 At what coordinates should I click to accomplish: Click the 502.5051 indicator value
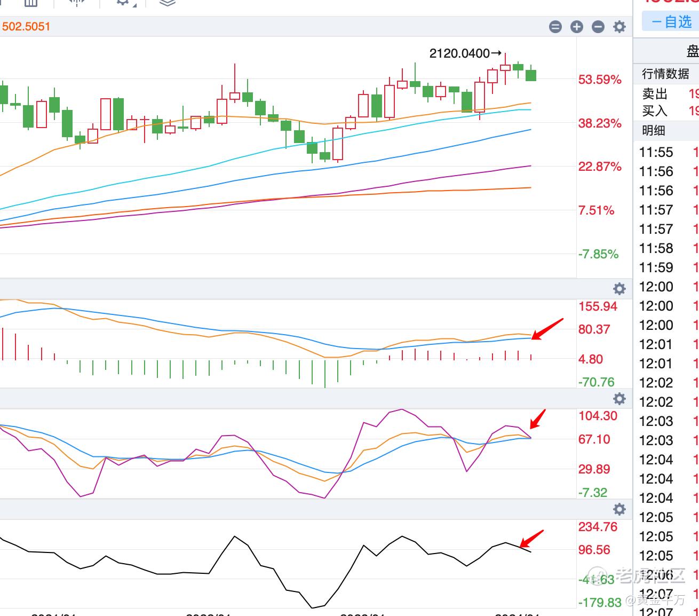(x=26, y=27)
